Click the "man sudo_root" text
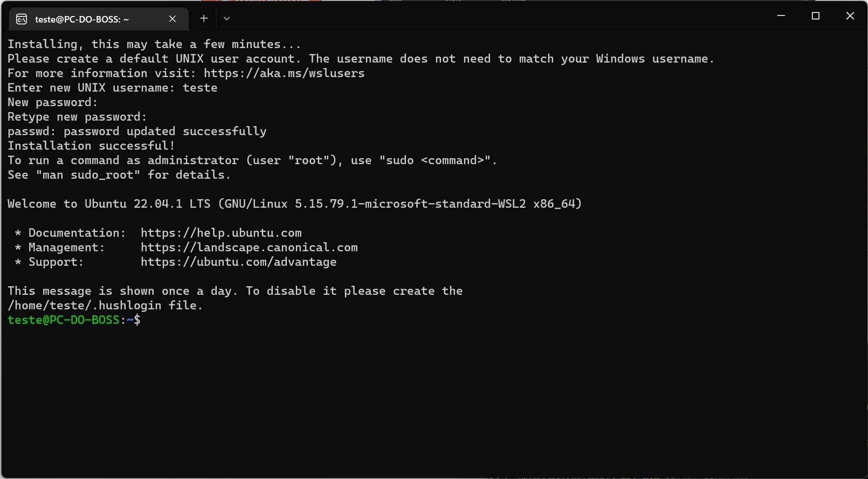 [x=88, y=175]
